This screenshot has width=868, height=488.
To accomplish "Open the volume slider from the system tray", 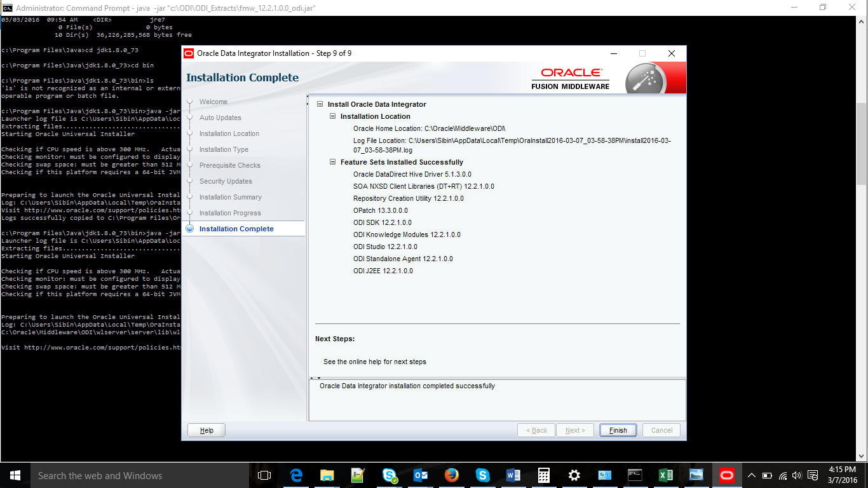I will click(796, 475).
